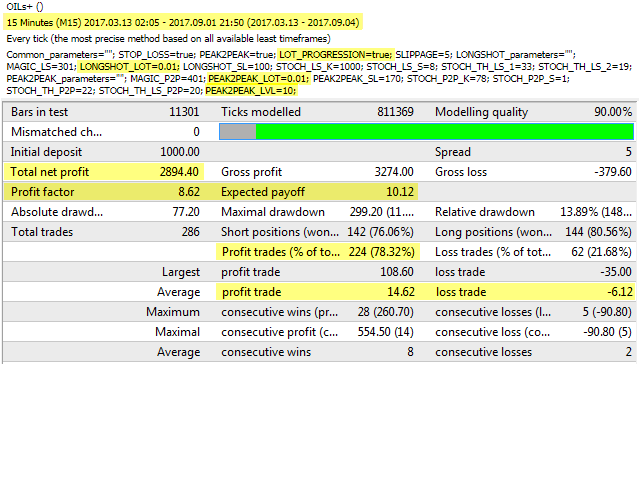Click the Expected payoff value 10.12
This screenshot has height=480, width=640.
pos(400,192)
